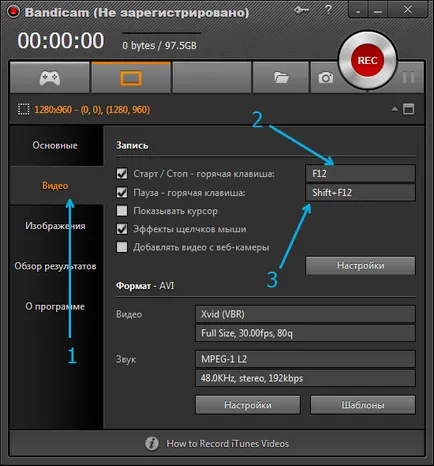Open the Изображения tab
The image size is (434, 466).
tap(55, 226)
